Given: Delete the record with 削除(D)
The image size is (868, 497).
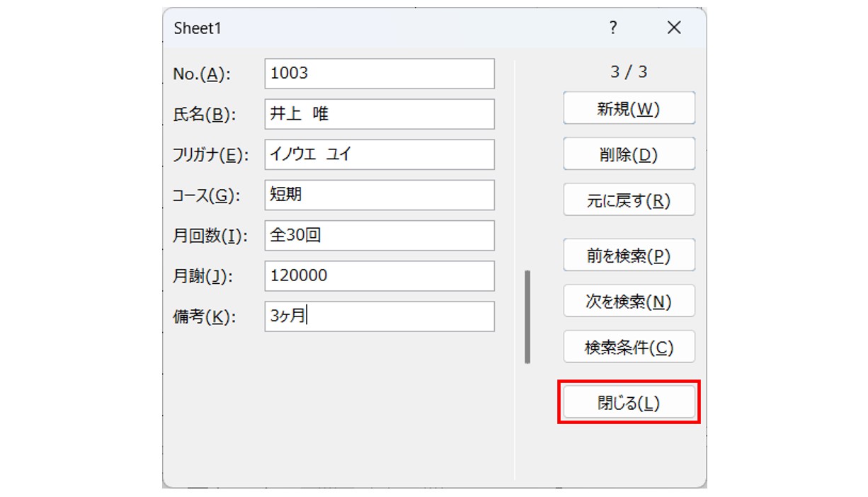Looking at the screenshot, I should coord(629,154).
